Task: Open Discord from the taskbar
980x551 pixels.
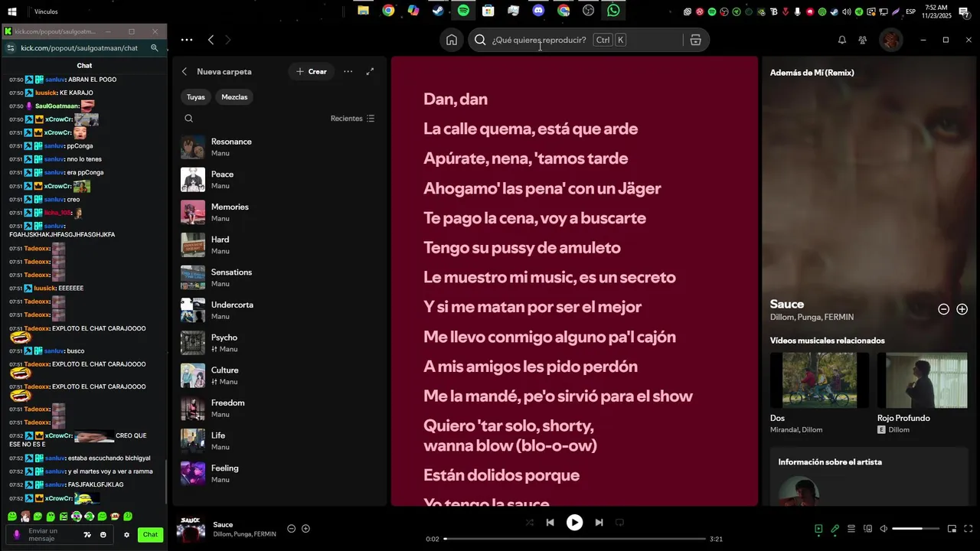Action: coord(538,11)
